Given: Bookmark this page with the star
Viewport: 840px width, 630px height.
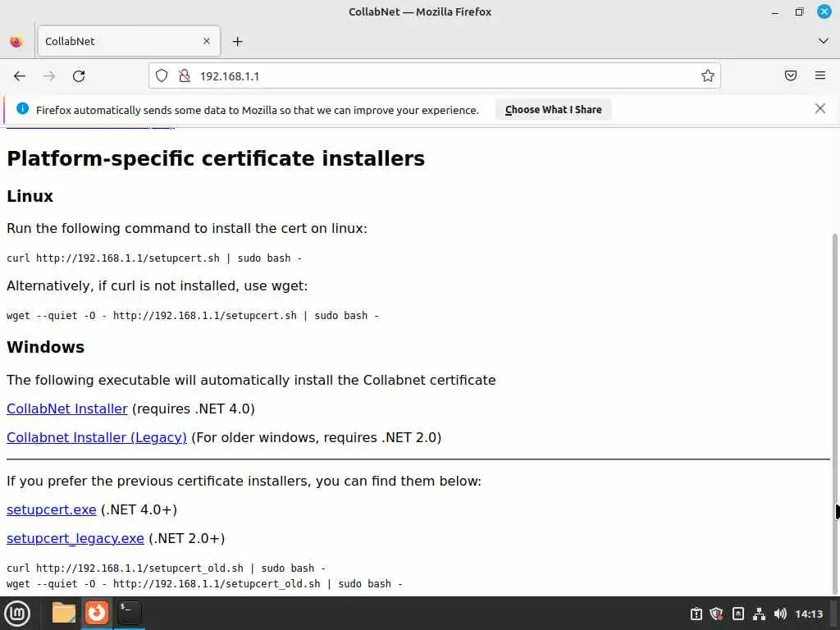Looking at the screenshot, I should point(708,76).
